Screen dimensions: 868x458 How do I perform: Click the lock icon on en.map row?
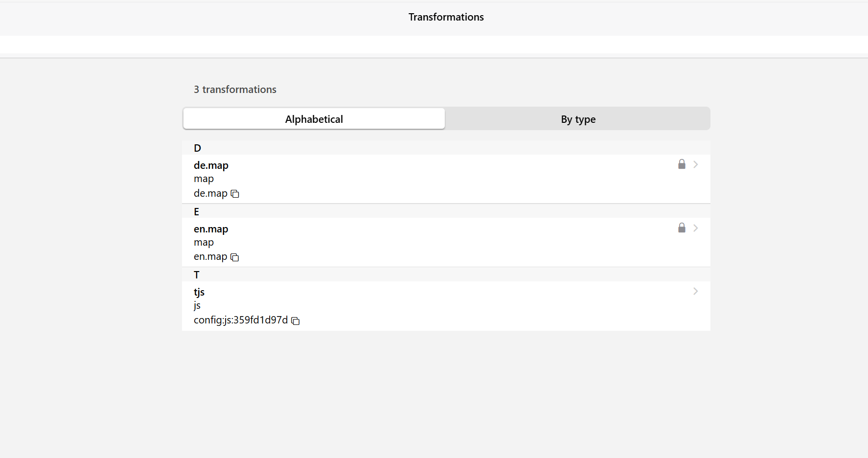682,228
